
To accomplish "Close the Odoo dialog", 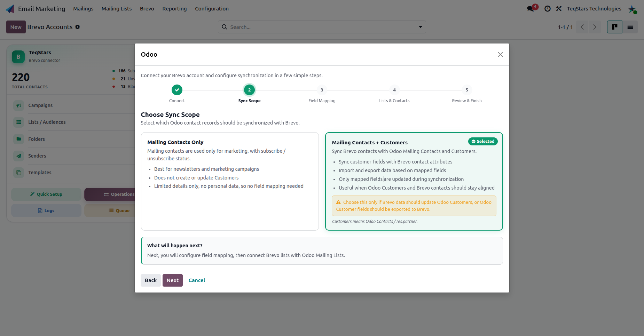I will tap(500, 54).
